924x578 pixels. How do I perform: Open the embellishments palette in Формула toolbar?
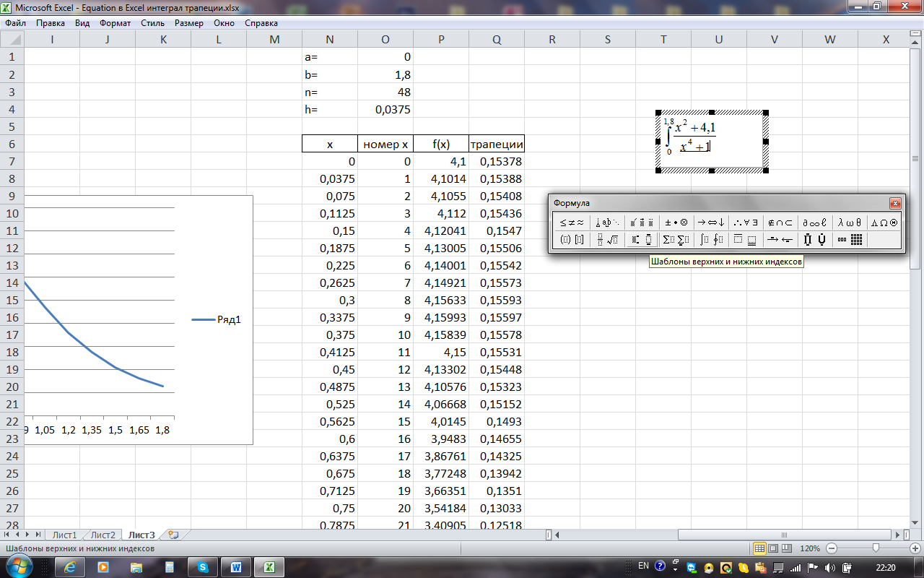(x=642, y=223)
